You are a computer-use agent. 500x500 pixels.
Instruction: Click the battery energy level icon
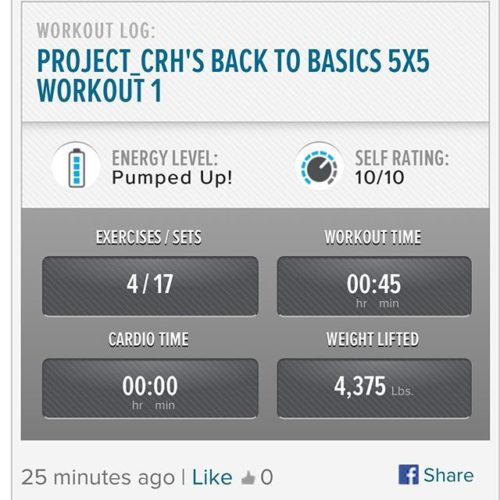pyautogui.click(x=76, y=166)
